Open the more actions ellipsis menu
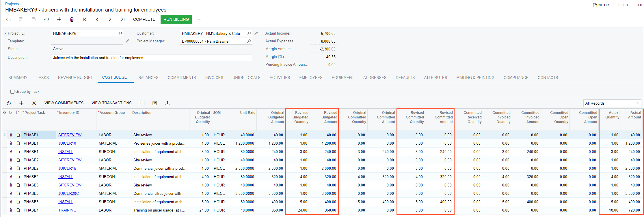Screen dimensions: 644x217 click(x=199, y=19)
